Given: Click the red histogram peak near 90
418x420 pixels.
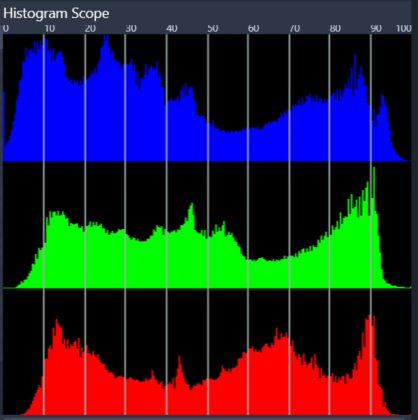Looking at the screenshot, I should tap(370, 330).
